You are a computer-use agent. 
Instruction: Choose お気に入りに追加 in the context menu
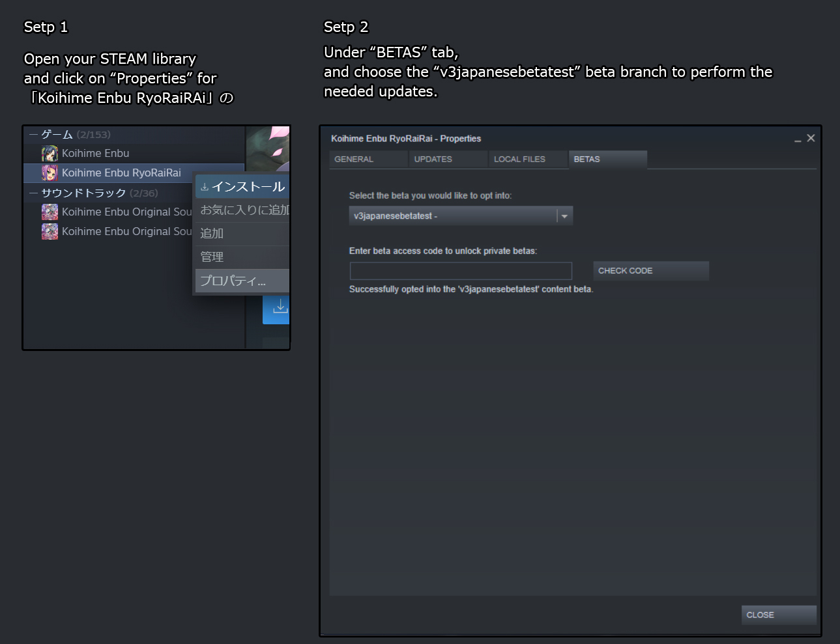[242, 210]
